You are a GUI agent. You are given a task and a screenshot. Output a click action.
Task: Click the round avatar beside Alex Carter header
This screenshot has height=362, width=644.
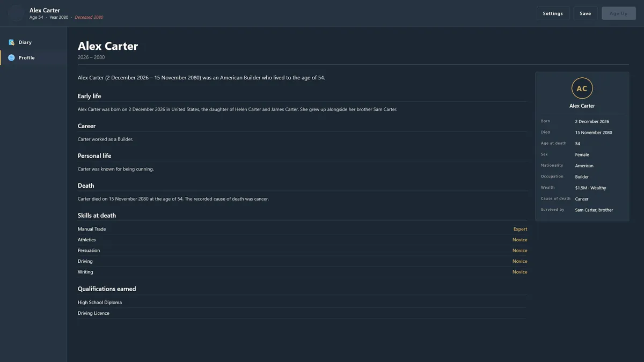tap(16, 13)
